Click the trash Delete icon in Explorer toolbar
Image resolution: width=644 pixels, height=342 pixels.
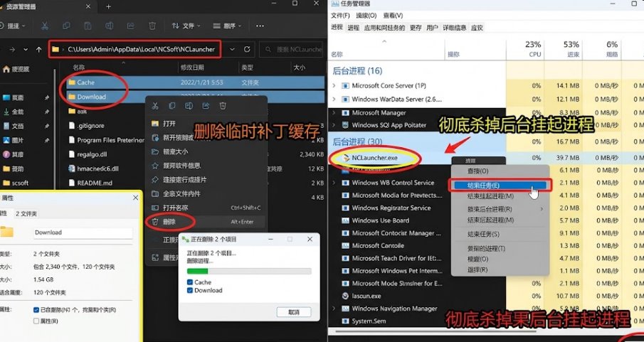click(x=152, y=26)
